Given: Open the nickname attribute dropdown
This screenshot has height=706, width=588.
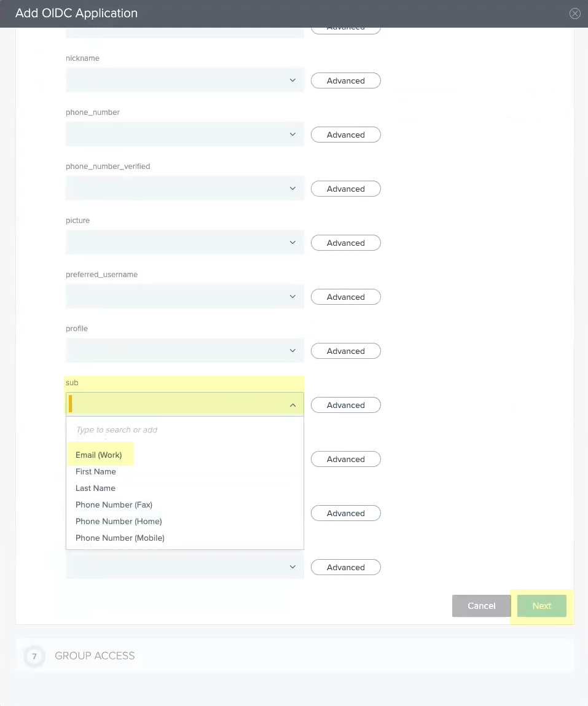Looking at the screenshot, I should (184, 80).
